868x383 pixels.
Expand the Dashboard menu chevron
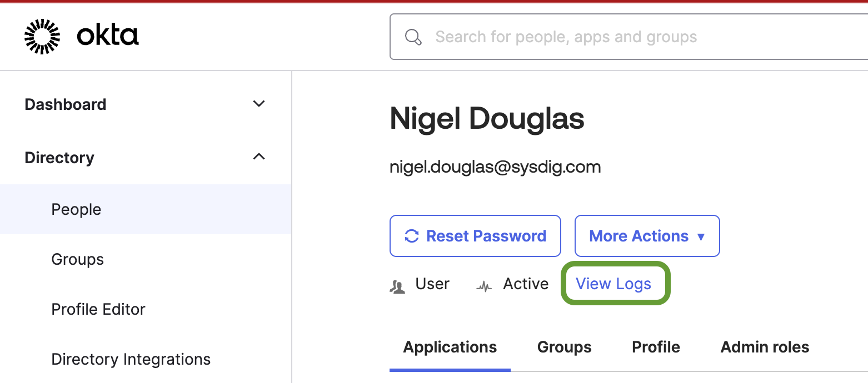click(x=258, y=104)
